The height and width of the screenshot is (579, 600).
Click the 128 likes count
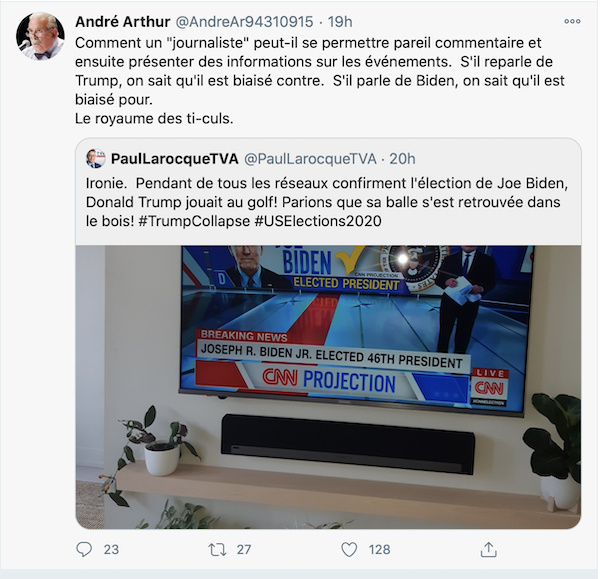(x=379, y=550)
